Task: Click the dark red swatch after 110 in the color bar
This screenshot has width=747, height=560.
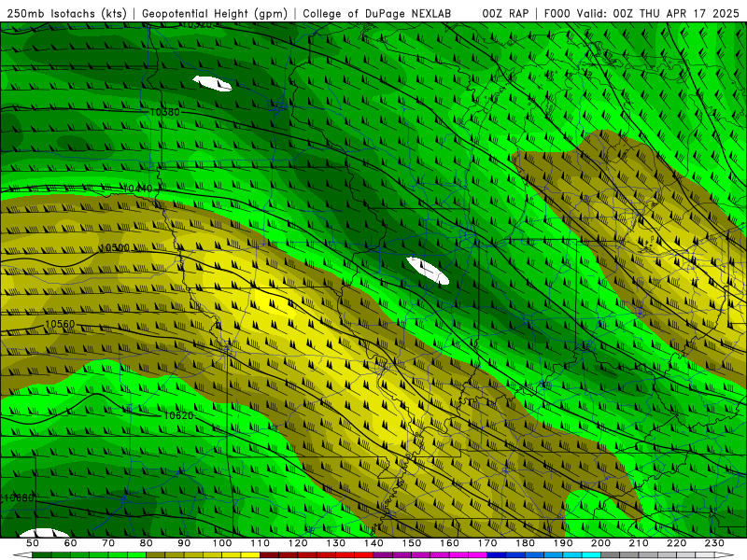Action: (269, 555)
